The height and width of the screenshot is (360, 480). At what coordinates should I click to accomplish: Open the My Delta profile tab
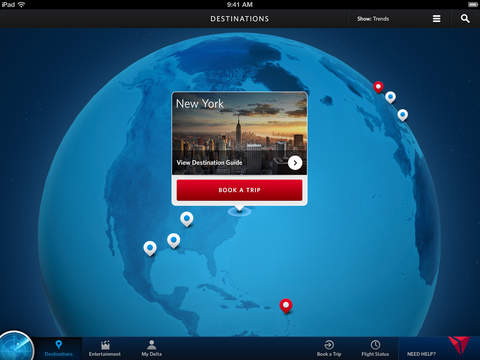tap(151, 348)
